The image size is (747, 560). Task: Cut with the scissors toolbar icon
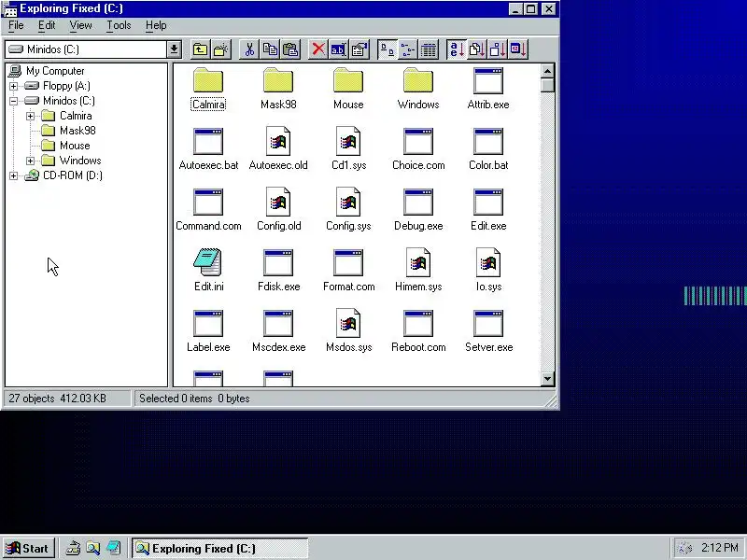[249, 49]
